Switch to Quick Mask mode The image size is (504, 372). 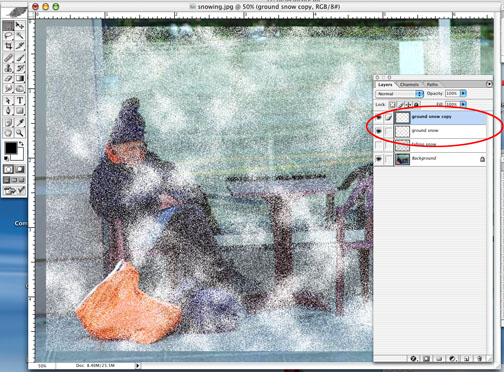click(x=20, y=169)
